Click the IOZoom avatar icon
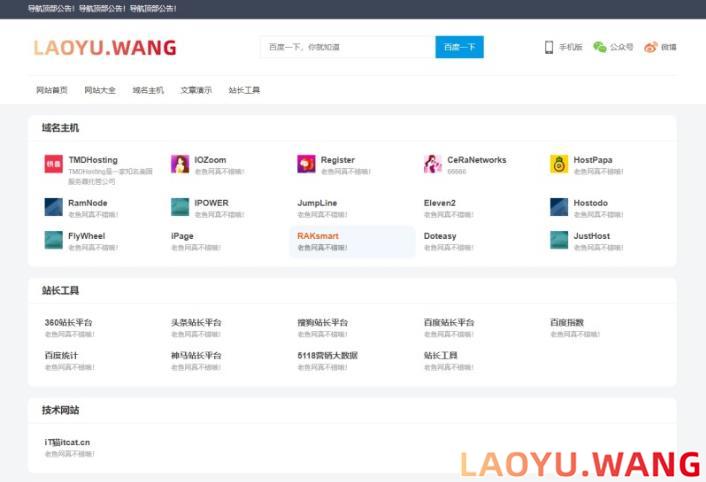The image size is (706, 482). click(x=180, y=164)
